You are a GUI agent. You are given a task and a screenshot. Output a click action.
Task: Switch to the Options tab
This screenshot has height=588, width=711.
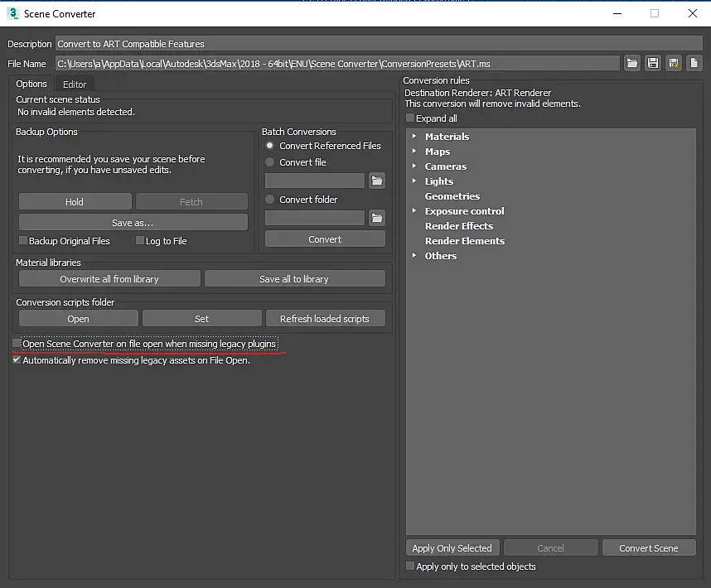tap(31, 84)
